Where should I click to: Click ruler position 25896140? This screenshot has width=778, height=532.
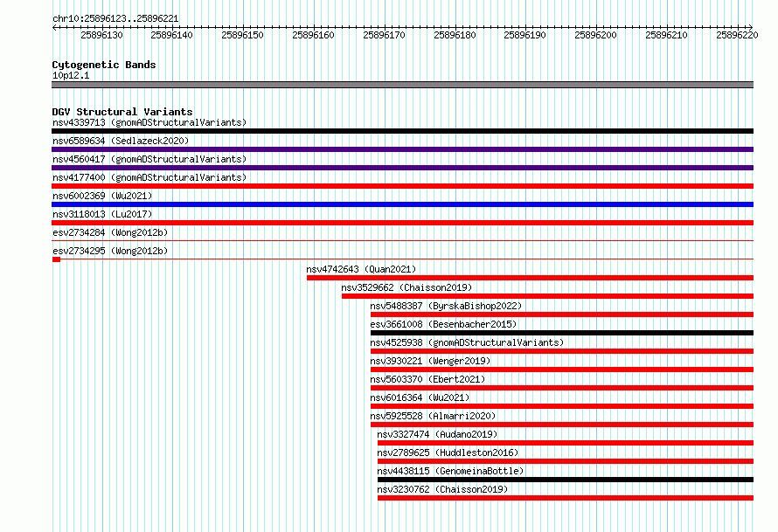pyautogui.click(x=171, y=35)
